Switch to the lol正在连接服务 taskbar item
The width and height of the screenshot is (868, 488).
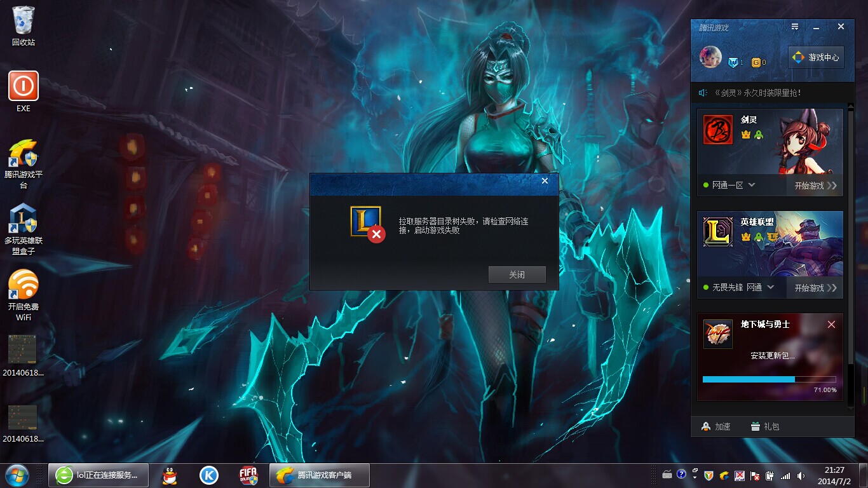(98, 475)
